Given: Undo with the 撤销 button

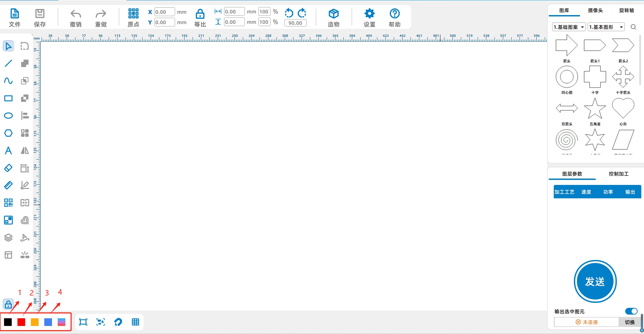Looking at the screenshot, I should [76, 18].
